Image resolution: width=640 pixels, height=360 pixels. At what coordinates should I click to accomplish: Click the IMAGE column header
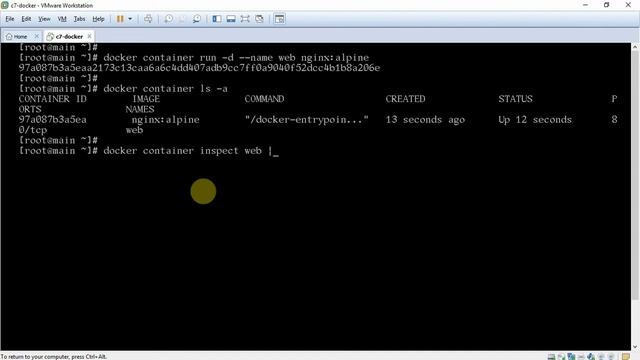point(146,99)
